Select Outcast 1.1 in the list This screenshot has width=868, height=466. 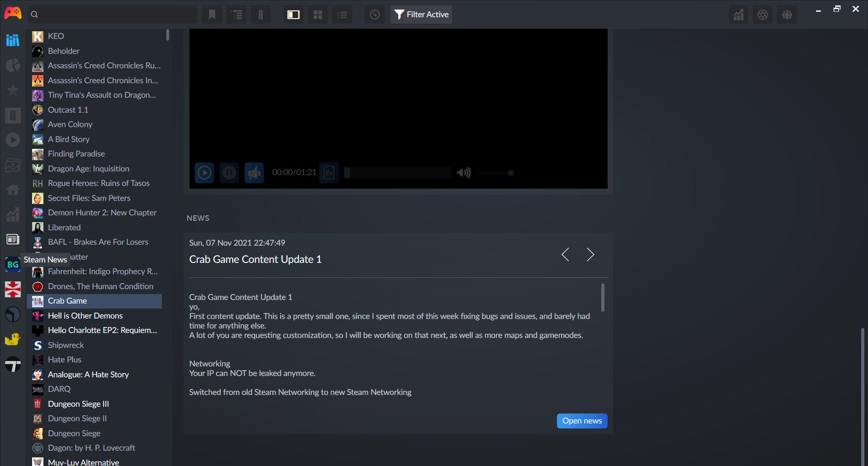coord(94,110)
